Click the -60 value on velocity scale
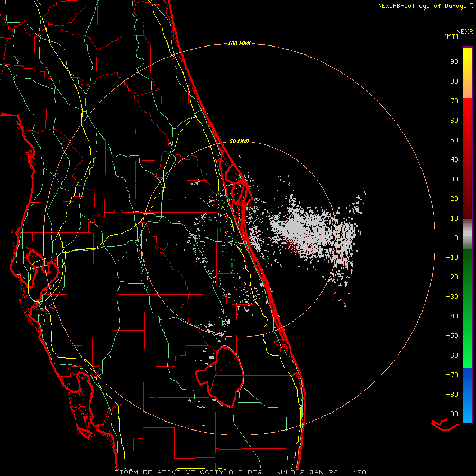Image resolution: width=476 pixels, height=476 pixels. point(452,355)
